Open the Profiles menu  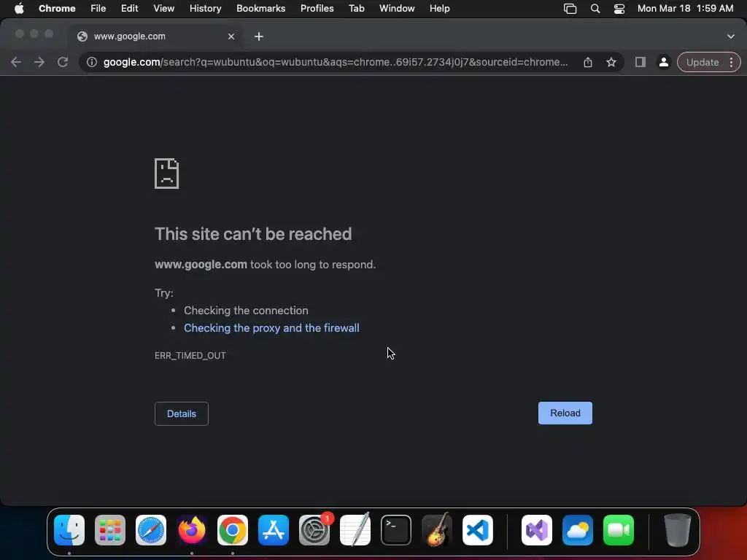(x=317, y=9)
